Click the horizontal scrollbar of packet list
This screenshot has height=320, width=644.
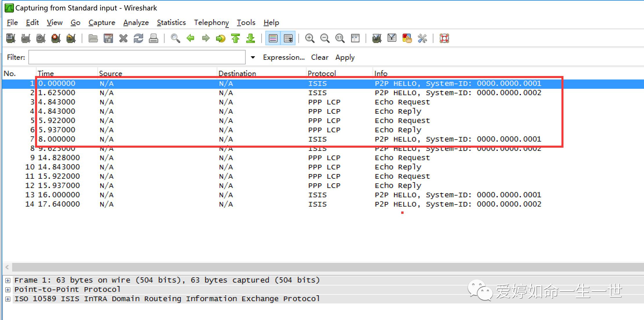(x=319, y=267)
